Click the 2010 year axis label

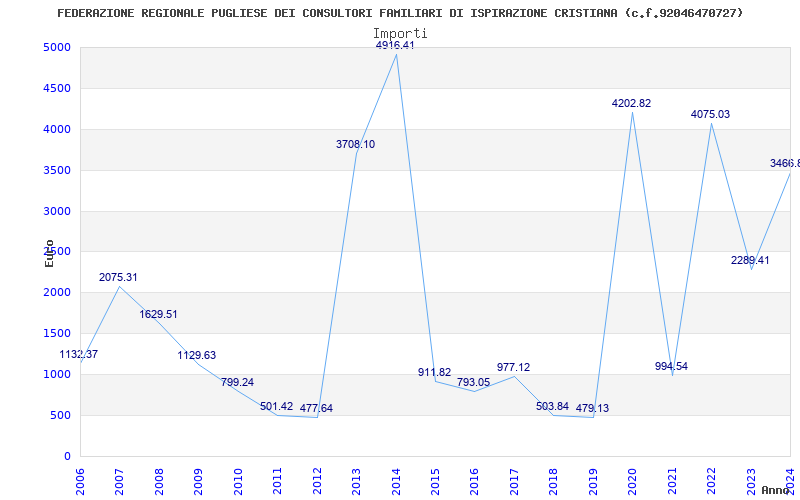(238, 482)
